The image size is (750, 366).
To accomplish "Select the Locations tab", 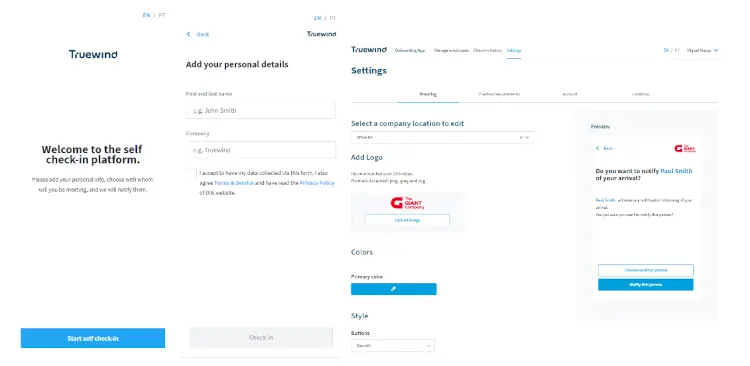I will tap(640, 94).
